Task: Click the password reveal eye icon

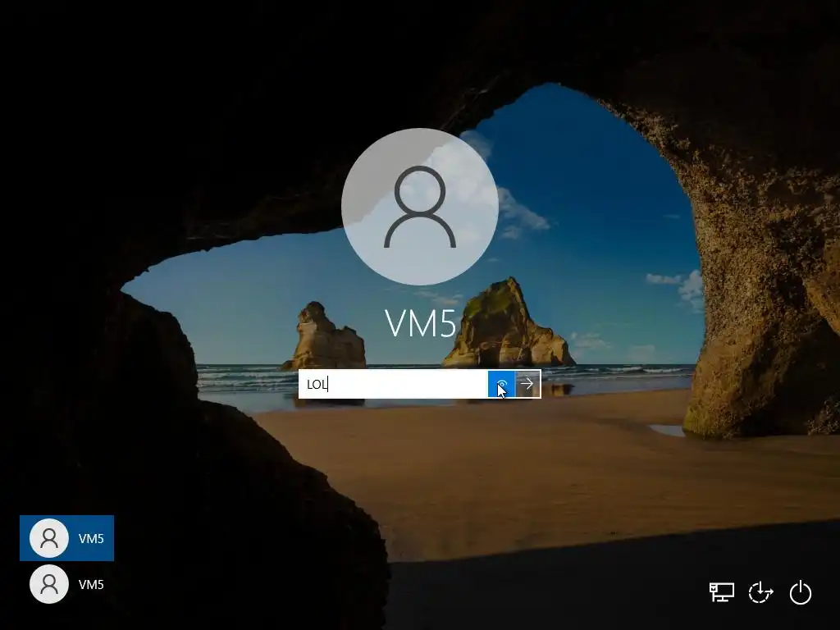Action: coord(501,384)
